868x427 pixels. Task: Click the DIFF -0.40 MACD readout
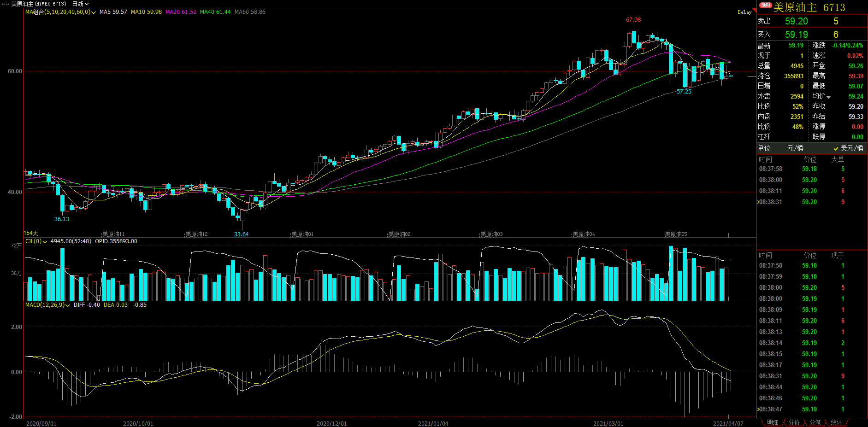(87, 305)
